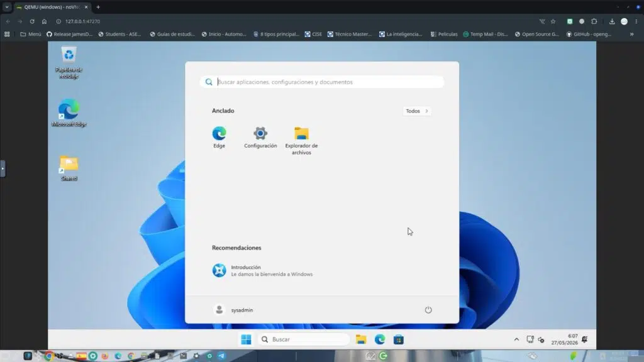This screenshot has width=644, height=362.
Task: Open Papelera de reciclaje on the desktop
Action: click(x=69, y=62)
